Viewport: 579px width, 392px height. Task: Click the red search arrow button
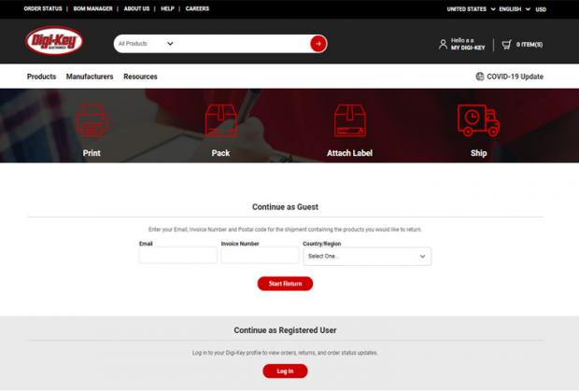pyautogui.click(x=318, y=44)
